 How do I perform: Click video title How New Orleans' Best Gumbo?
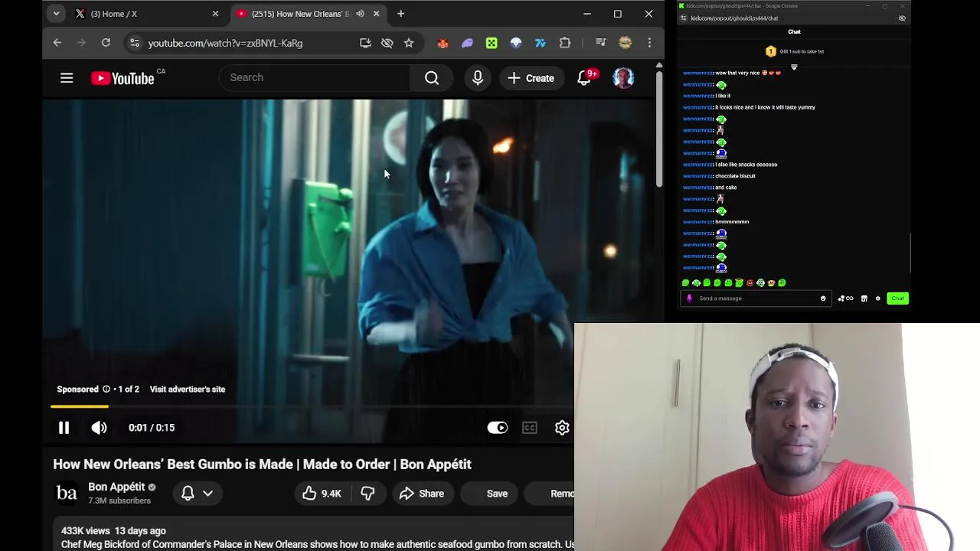point(262,465)
